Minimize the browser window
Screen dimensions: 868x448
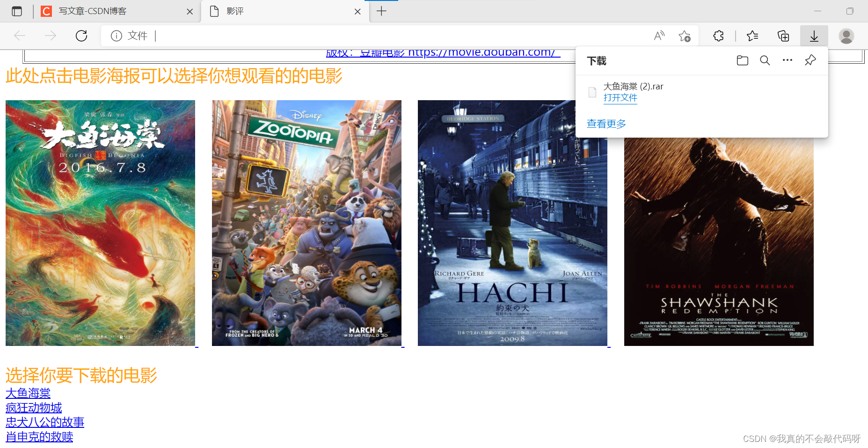coord(817,11)
